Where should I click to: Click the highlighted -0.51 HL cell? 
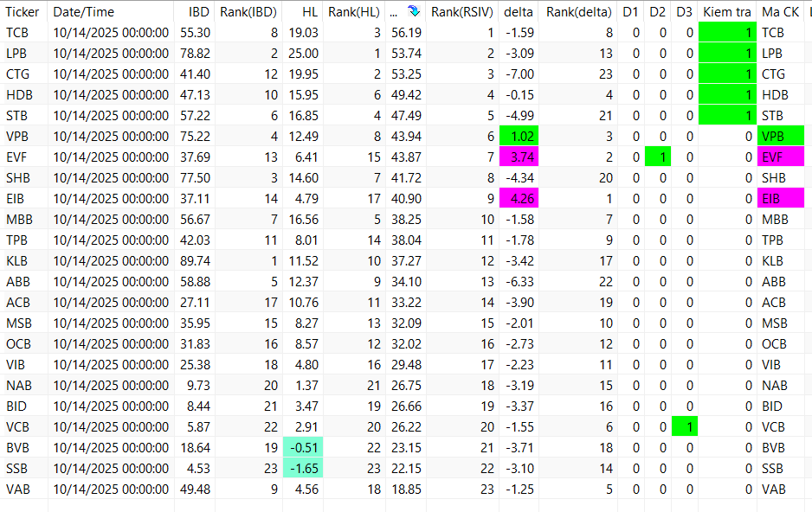click(x=303, y=447)
